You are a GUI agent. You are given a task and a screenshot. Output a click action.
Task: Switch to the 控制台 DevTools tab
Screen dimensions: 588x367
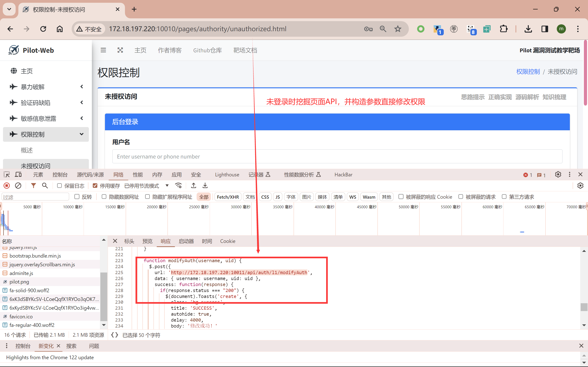pyautogui.click(x=60, y=175)
